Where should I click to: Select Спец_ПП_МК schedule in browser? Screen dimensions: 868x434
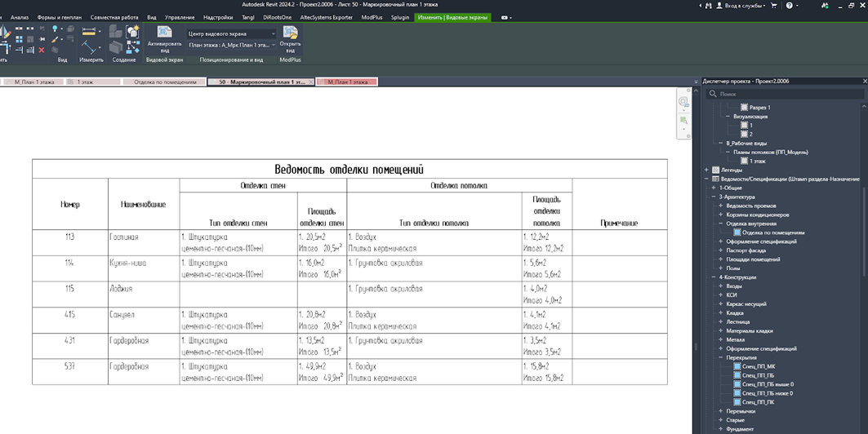(758, 366)
